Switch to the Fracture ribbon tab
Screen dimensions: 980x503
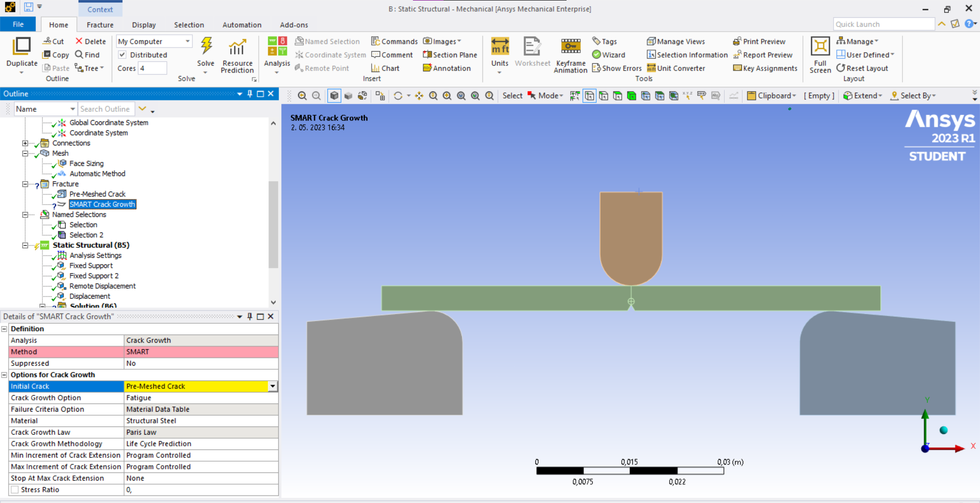pos(100,25)
